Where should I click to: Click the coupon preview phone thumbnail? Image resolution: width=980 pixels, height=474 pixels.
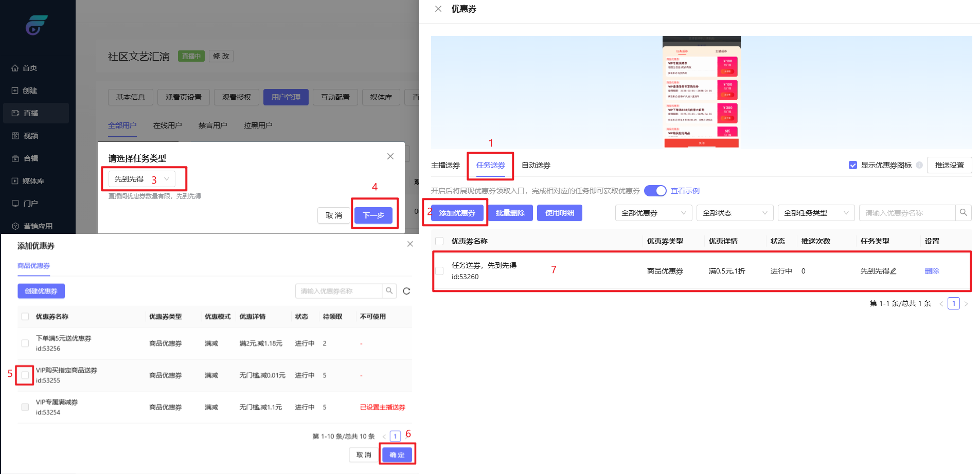(701, 92)
